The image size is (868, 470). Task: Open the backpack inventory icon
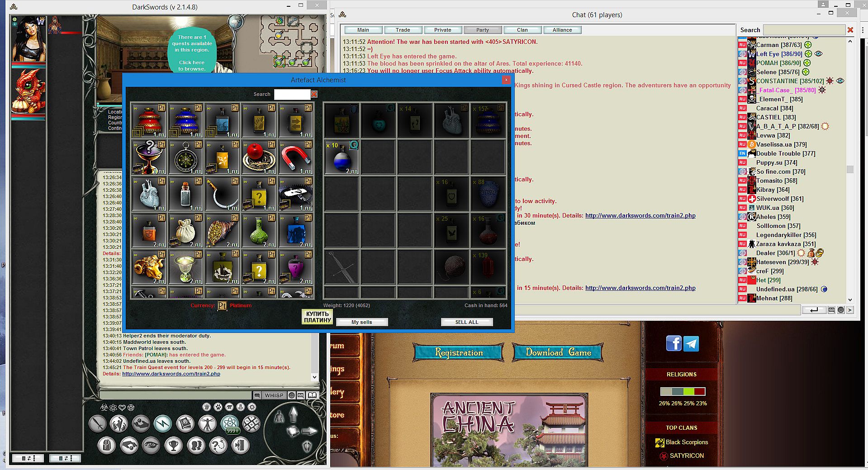(107, 446)
